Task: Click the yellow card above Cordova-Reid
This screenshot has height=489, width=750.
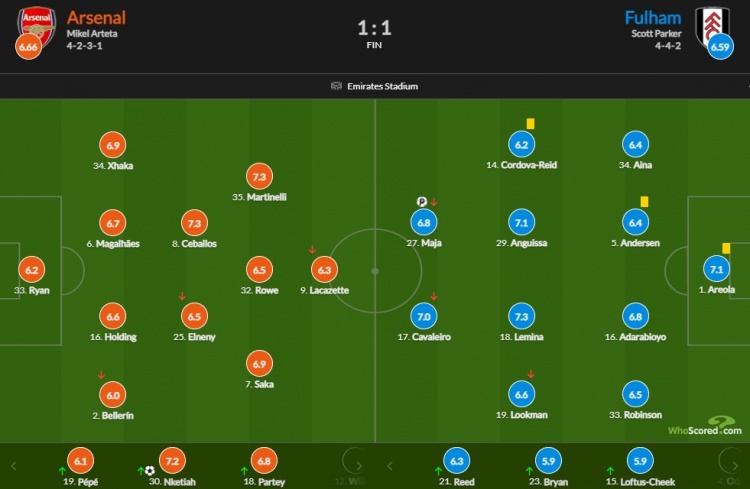Action: coord(530,124)
